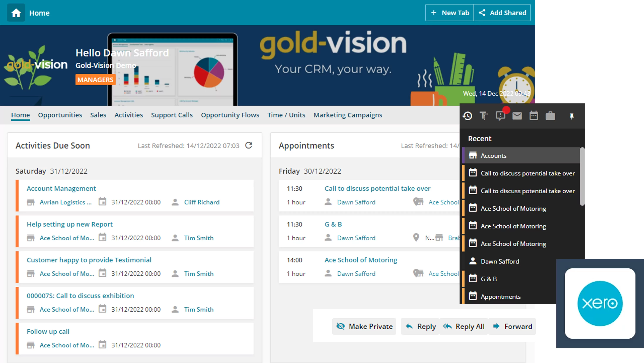Open the briefcase icon in side panel

550,116
